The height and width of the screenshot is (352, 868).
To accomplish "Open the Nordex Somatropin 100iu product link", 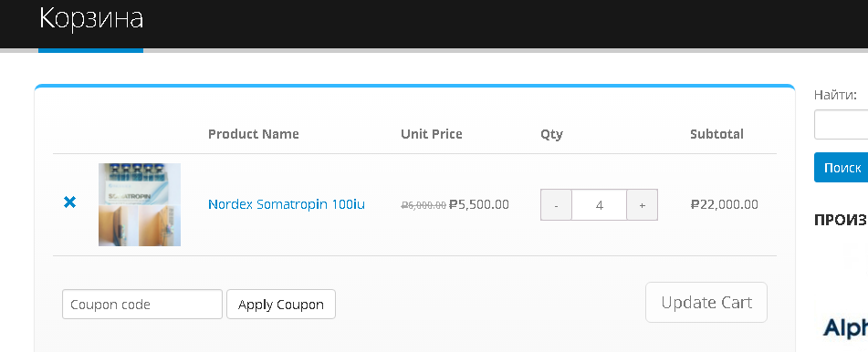I will point(287,204).
